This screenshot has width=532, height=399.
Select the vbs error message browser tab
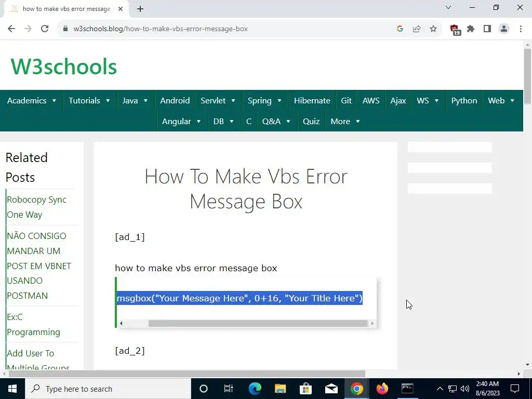(x=66, y=9)
